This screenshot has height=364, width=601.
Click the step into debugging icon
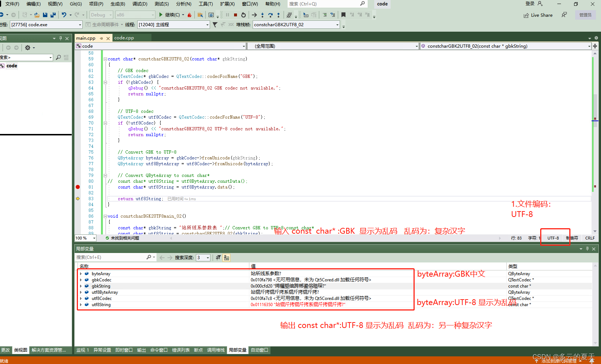[262, 15]
